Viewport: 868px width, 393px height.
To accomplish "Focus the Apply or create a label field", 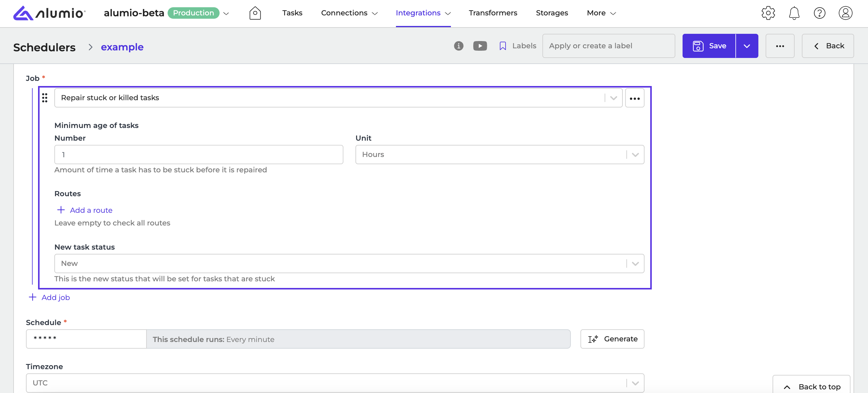I will [608, 46].
